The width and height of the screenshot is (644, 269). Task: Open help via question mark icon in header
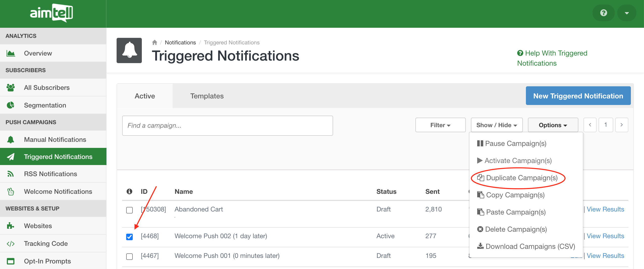tap(603, 13)
